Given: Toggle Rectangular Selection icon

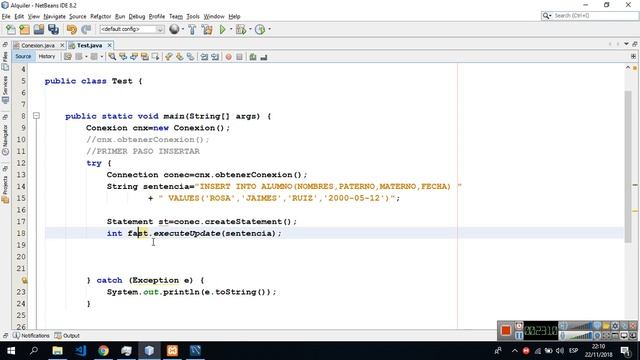Looking at the screenshot, I should (156, 57).
